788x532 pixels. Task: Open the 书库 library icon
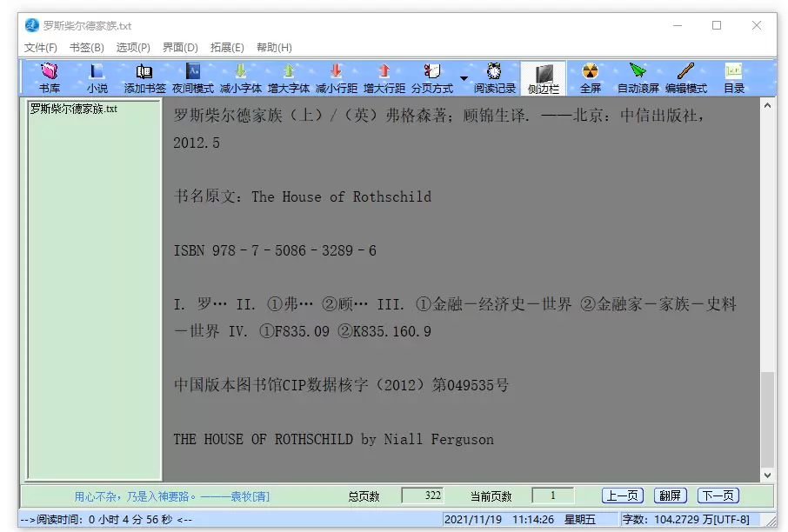click(50, 78)
